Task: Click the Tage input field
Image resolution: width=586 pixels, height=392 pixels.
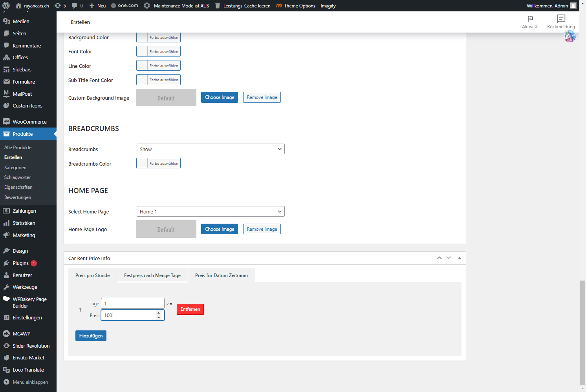Action: tap(133, 303)
